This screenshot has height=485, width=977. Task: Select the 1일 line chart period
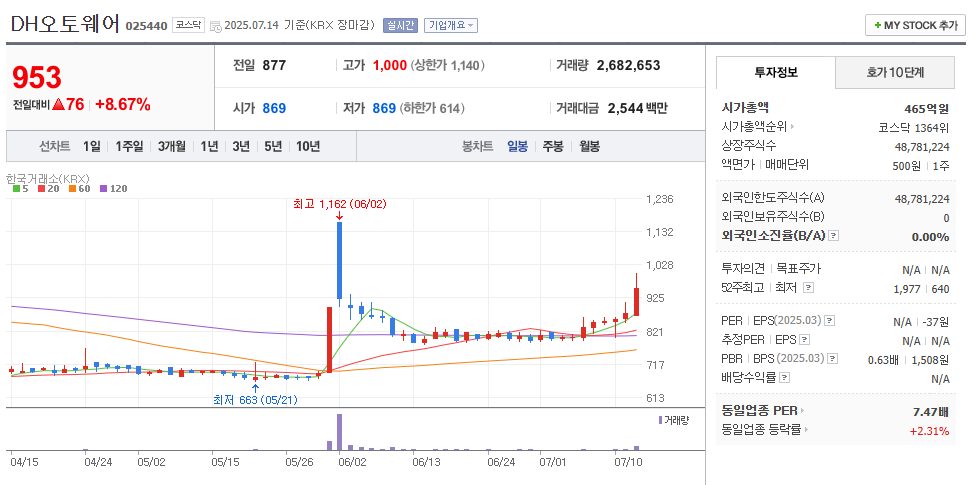pyautogui.click(x=92, y=146)
